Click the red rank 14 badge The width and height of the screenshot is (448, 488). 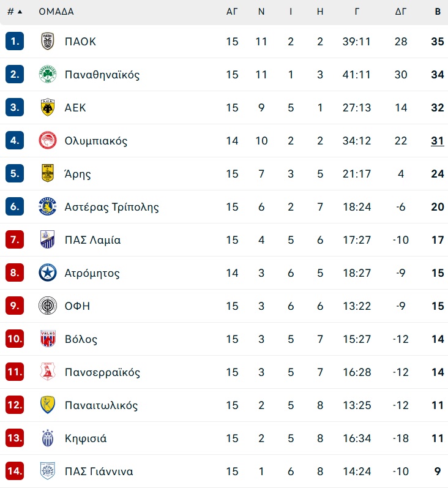(15, 471)
